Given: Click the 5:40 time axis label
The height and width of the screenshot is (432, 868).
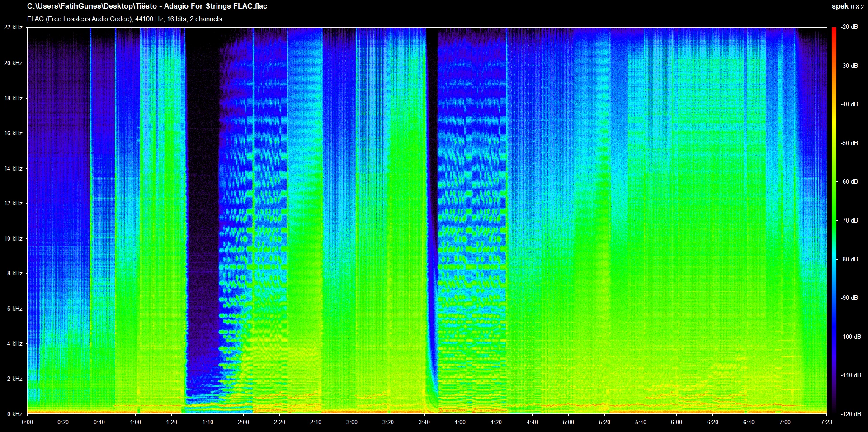Looking at the screenshot, I should [x=641, y=423].
